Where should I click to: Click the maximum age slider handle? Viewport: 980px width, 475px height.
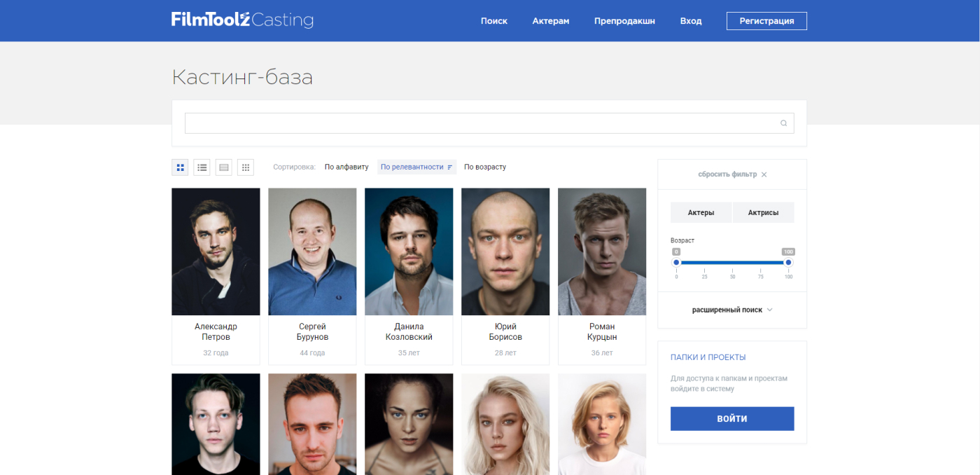(788, 263)
